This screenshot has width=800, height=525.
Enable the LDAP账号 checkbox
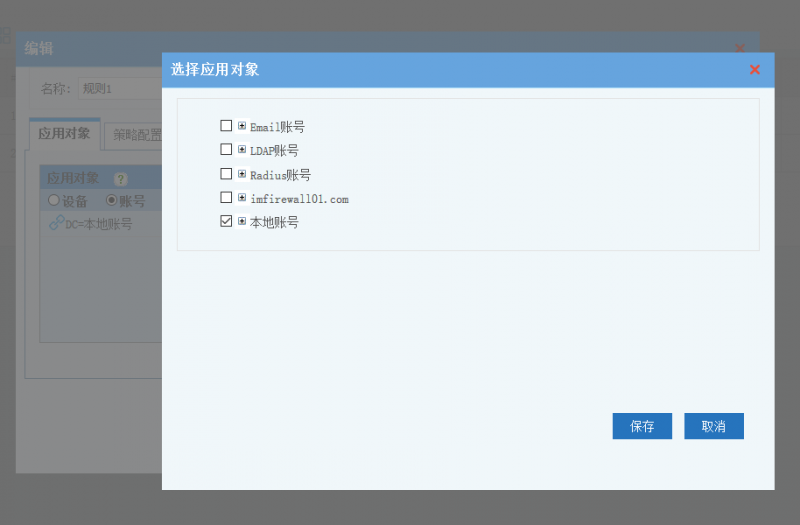pyautogui.click(x=226, y=150)
